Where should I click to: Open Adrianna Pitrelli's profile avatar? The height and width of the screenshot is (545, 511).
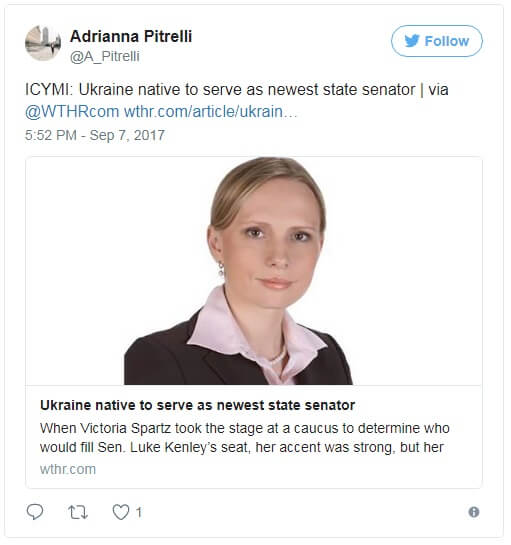[x=43, y=43]
